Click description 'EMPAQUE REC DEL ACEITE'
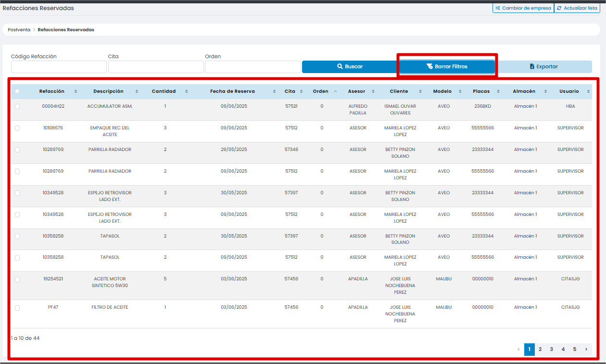The width and height of the screenshot is (606, 364). tap(110, 131)
